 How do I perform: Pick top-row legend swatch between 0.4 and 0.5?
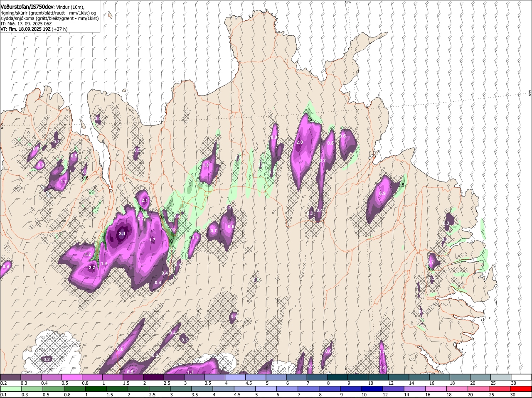click(x=52, y=377)
